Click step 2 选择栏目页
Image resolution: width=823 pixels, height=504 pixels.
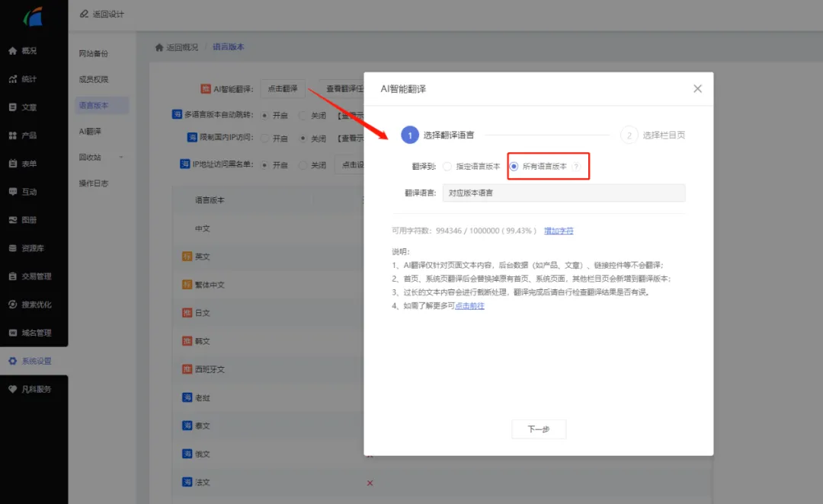click(653, 135)
